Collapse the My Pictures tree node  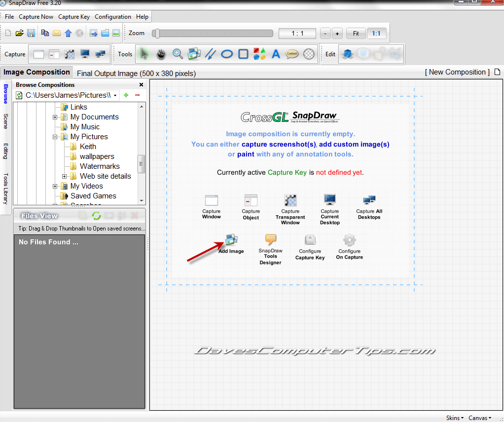(x=55, y=137)
